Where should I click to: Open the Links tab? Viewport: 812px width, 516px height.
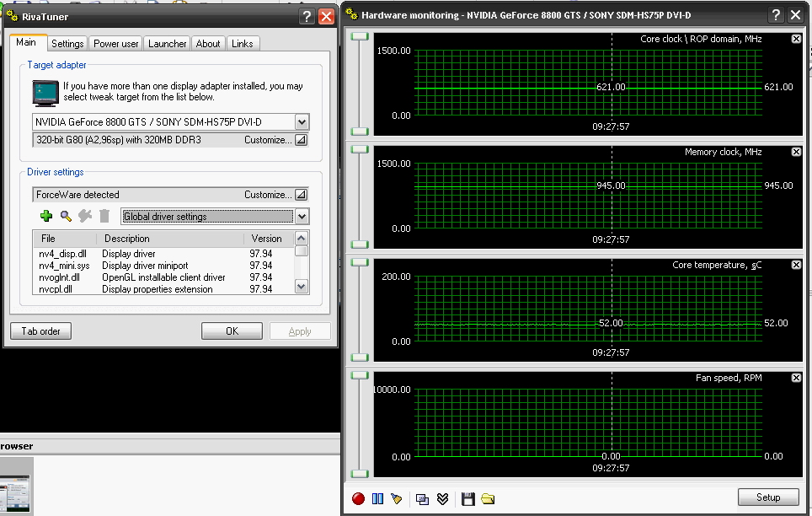pos(243,44)
